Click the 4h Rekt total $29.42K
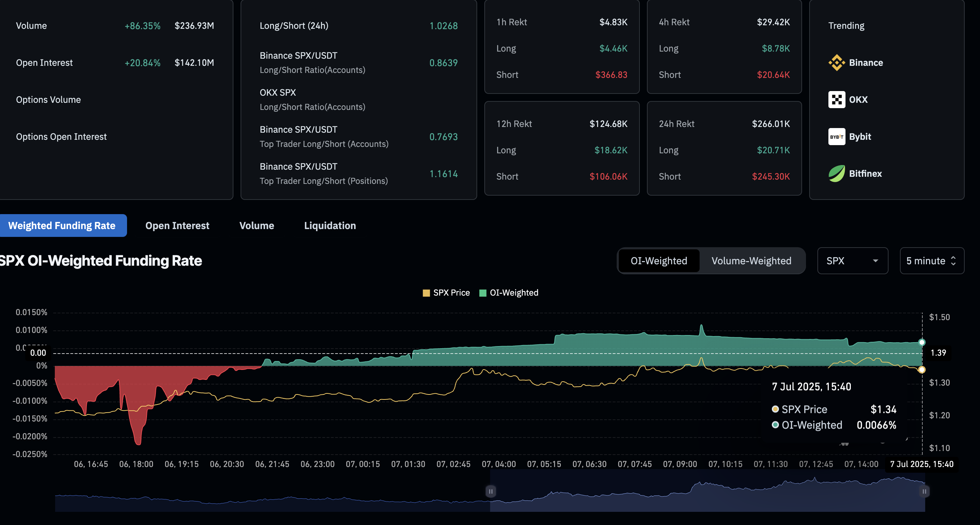The width and height of the screenshot is (980, 525). [773, 22]
